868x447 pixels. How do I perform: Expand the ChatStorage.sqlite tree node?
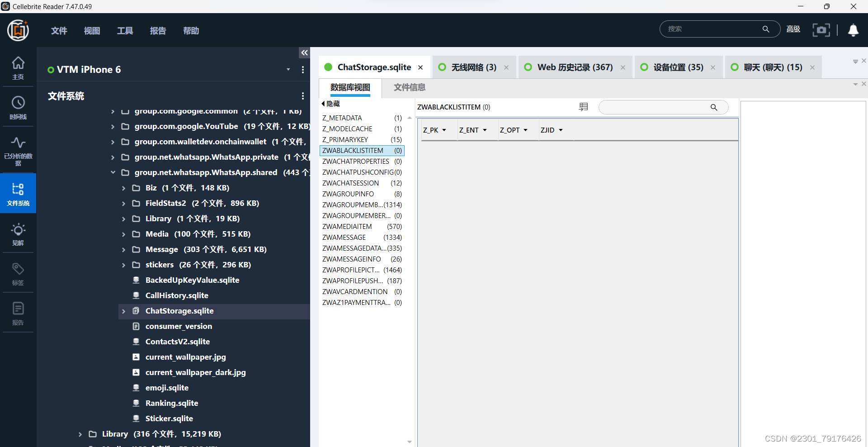pyautogui.click(x=123, y=311)
